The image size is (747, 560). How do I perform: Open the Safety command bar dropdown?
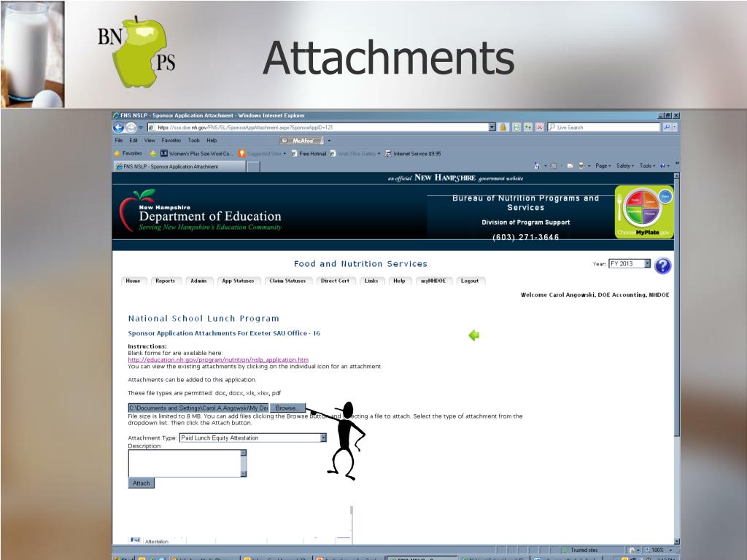625,166
